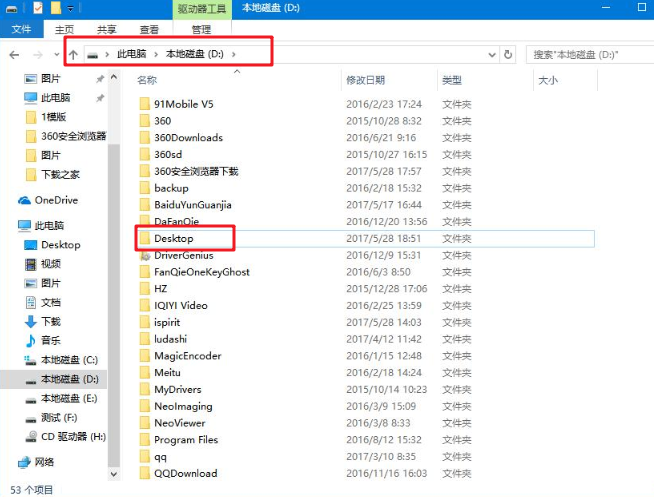This screenshot has width=654, height=497.
Task: Expand chevron after 本地磁盘 (D:) breadcrumb
Action: tap(234, 54)
